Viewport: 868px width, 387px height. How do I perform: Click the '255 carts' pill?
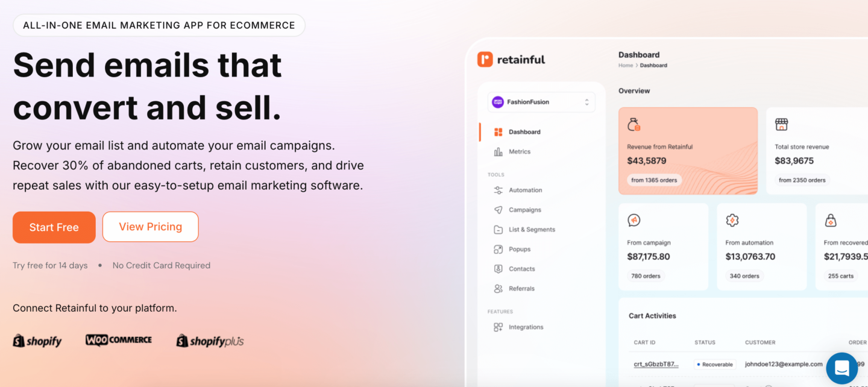[841, 276]
